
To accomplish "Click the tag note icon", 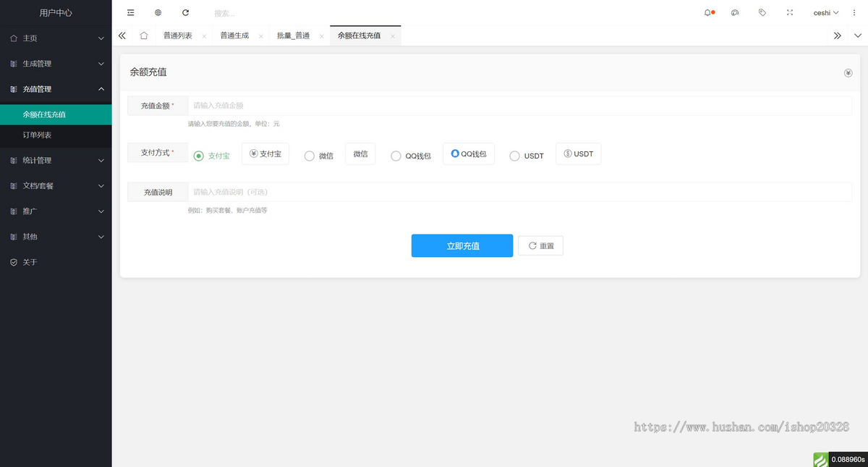I will coord(762,12).
